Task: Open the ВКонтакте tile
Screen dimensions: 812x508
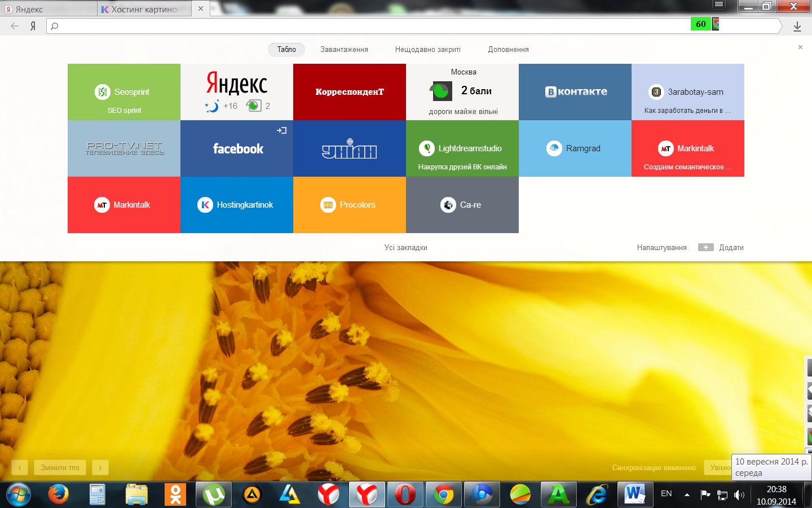Action: 575,92
